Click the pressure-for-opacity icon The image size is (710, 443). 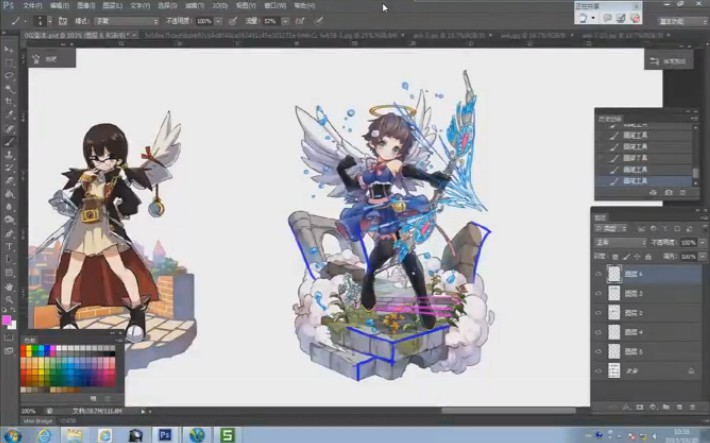(233, 21)
